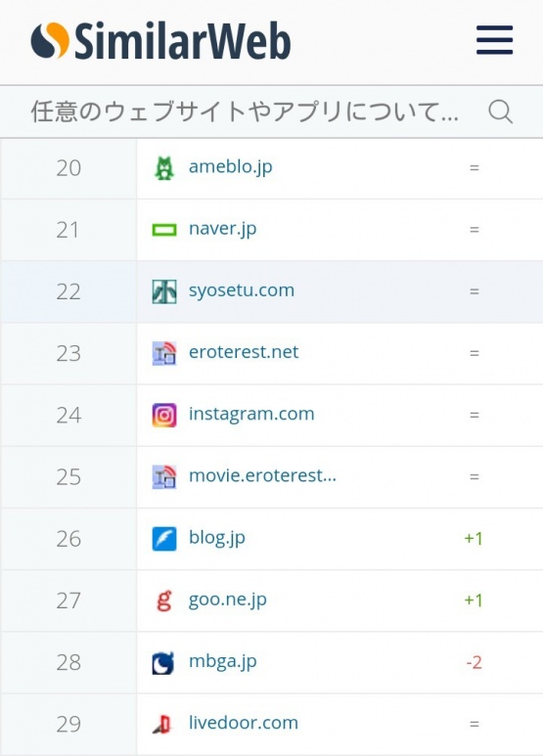Open the instagram.com link
543x756 pixels.
[251, 414]
